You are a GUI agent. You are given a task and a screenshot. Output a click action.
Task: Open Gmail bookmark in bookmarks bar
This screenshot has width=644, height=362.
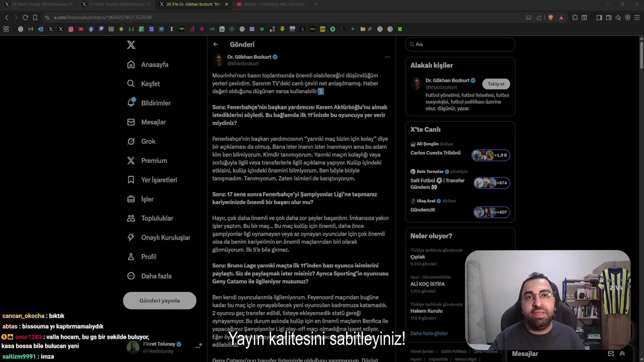(31, 29)
